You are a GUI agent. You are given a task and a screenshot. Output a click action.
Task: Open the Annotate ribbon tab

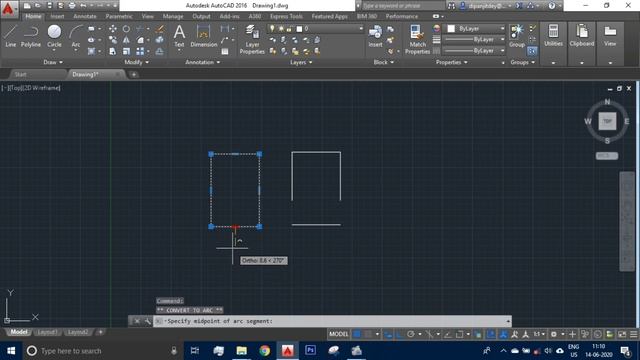click(x=85, y=16)
